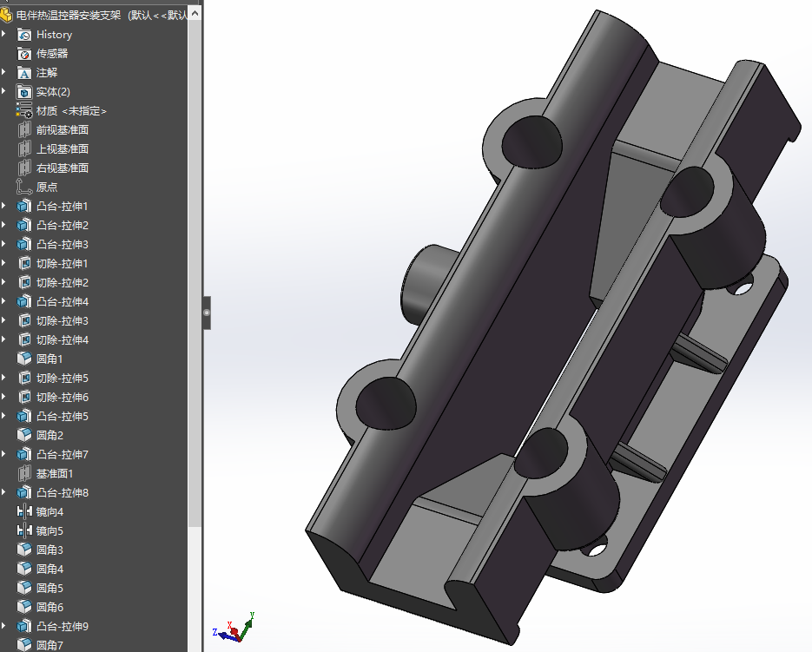The height and width of the screenshot is (652, 812).
Task: Expand the 实体(2) node
Action: [x=4, y=91]
